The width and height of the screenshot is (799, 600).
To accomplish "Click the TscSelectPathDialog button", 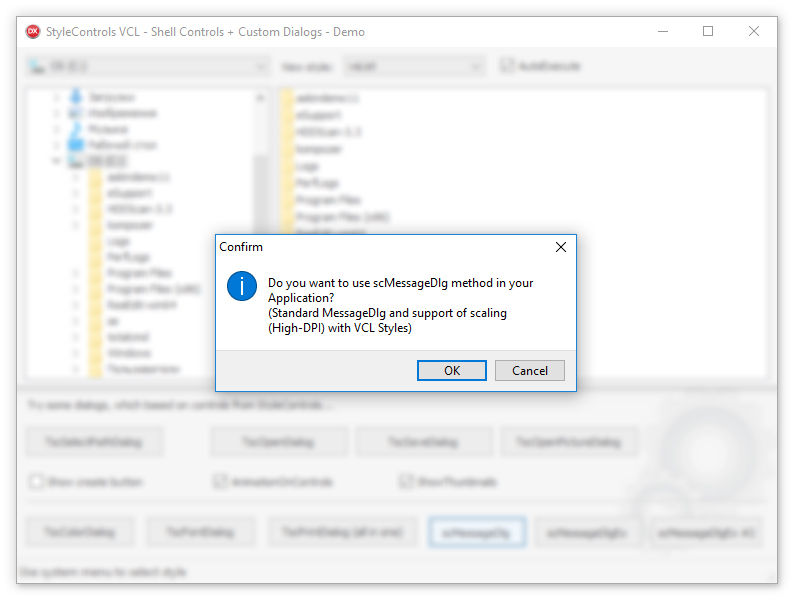I will pyautogui.click(x=94, y=442).
